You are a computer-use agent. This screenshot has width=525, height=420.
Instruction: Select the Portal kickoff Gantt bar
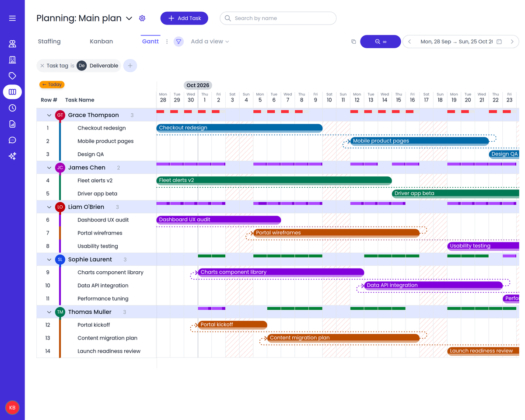[x=232, y=325]
